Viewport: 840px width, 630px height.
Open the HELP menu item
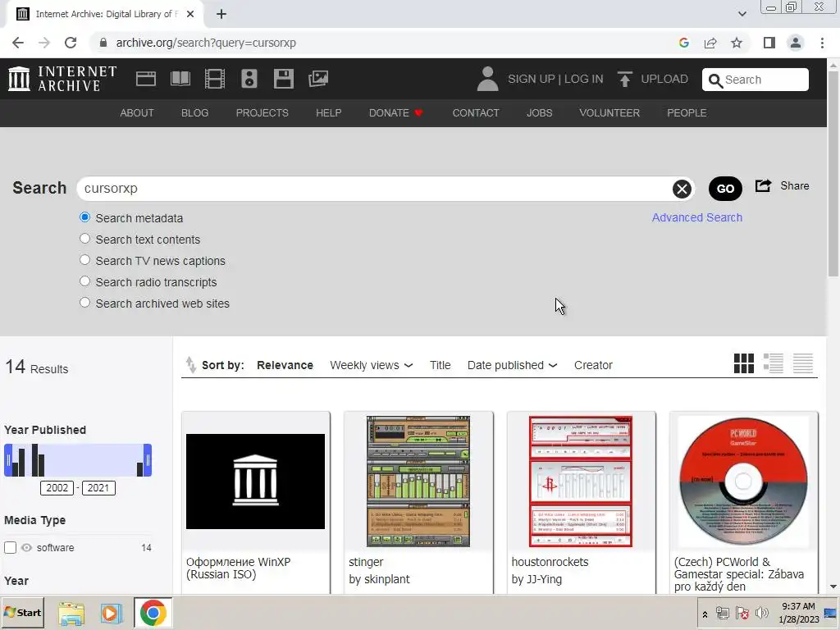click(x=328, y=113)
